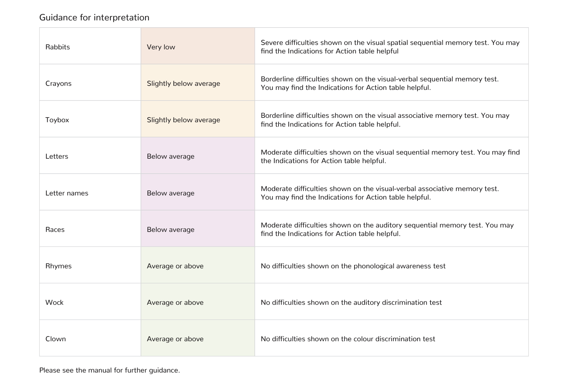The height and width of the screenshot is (392, 568).
Task: Click Rhymes 'Average or above' rating cell
Action: [x=198, y=265]
